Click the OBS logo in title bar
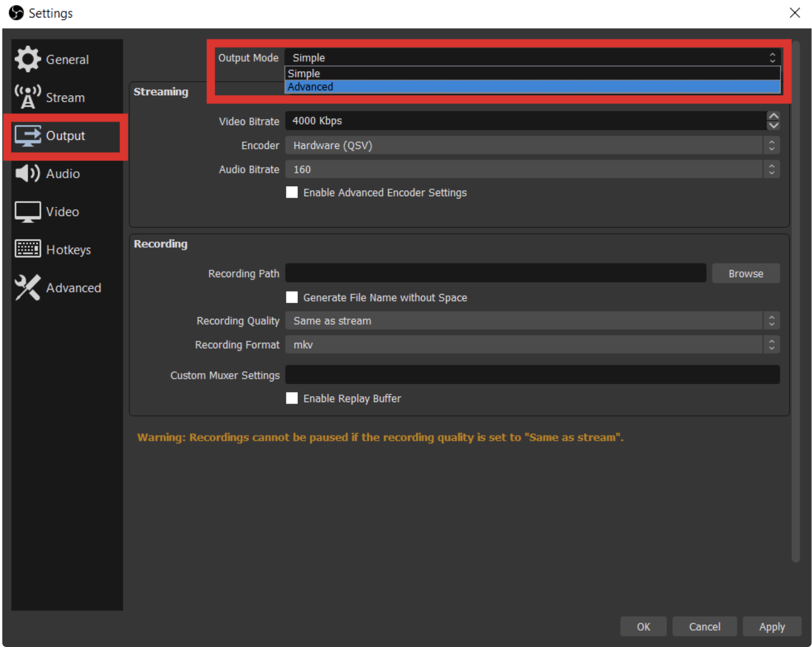Viewport: 812px width, 647px height. 16,13
